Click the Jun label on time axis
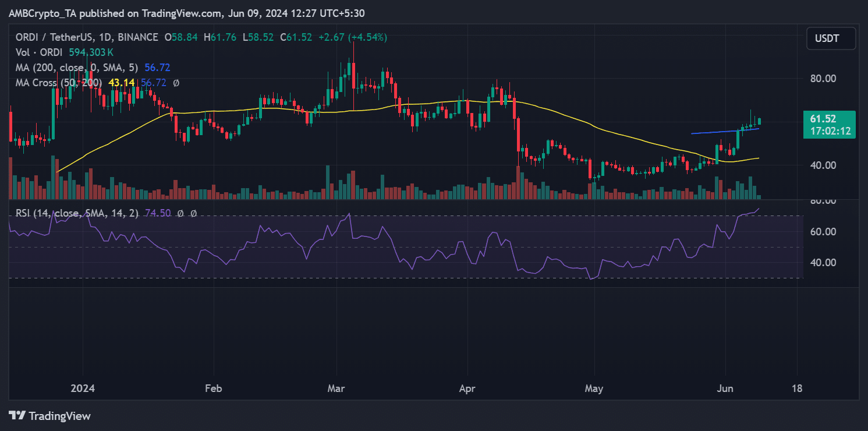The image size is (868, 431). tap(725, 388)
